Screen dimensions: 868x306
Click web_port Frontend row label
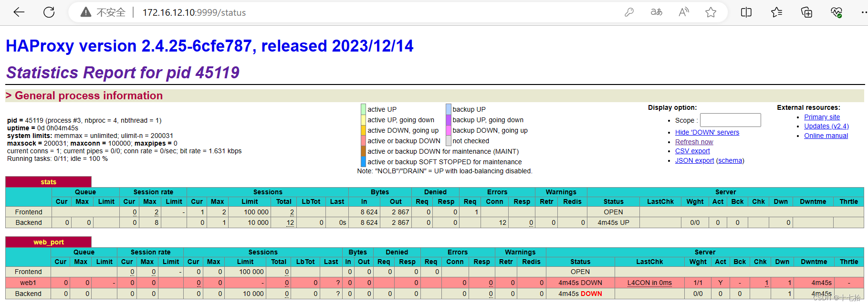[28, 272]
